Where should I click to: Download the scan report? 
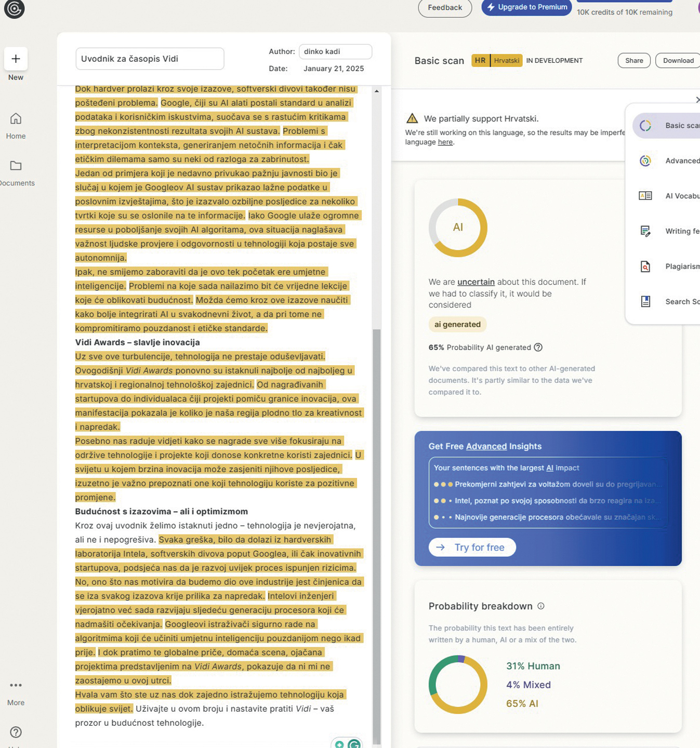tap(678, 61)
